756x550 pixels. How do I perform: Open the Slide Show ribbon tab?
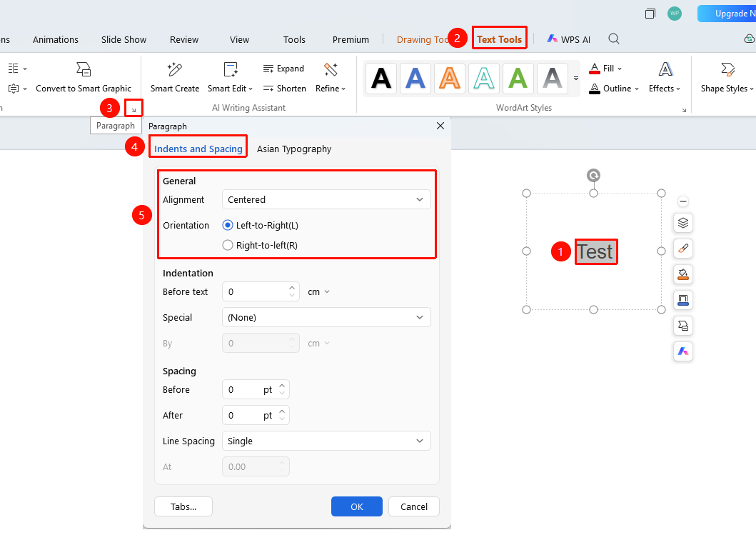(x=124, y=39)
